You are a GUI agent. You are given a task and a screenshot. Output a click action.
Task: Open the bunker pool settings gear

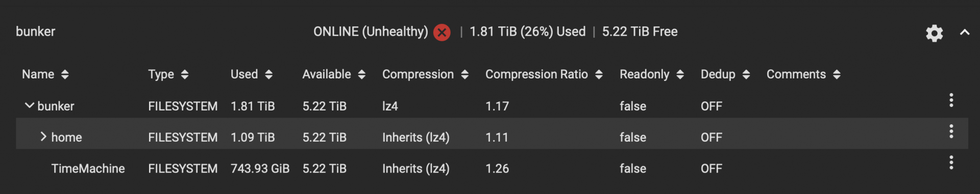coord(934,33)
